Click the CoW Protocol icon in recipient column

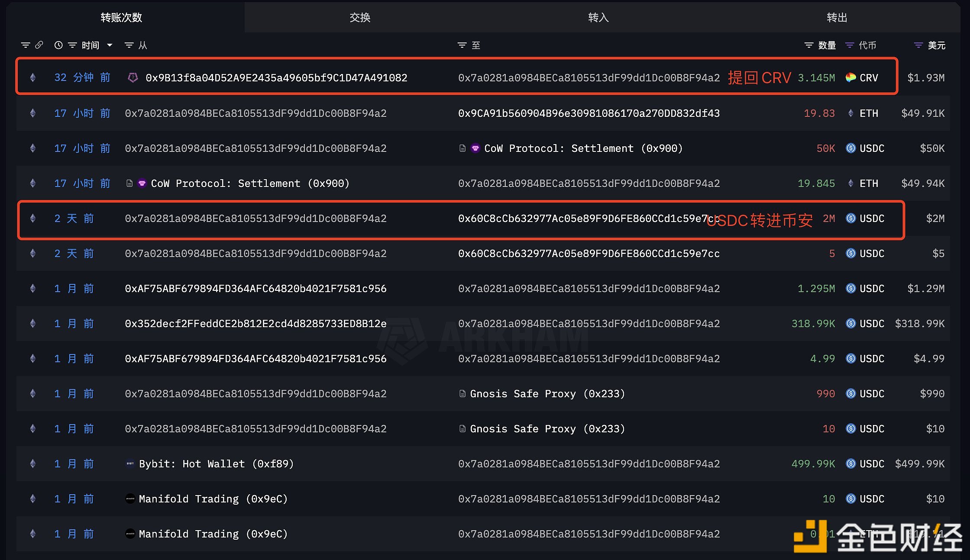tap(475, 148)
